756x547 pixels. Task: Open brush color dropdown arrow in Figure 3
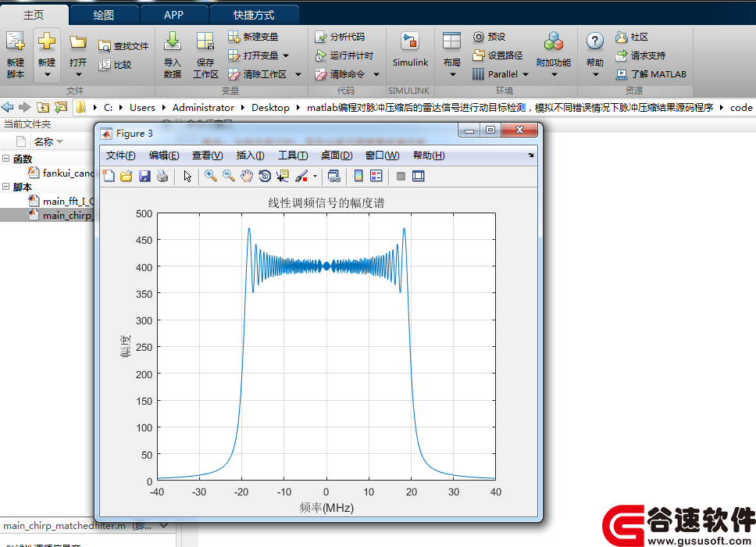(315, 176)
